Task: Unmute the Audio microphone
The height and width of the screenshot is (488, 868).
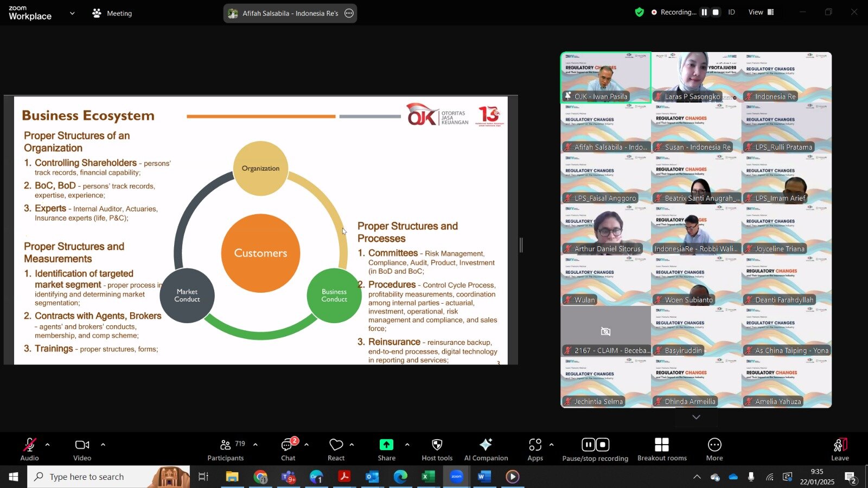Action: tap(29, 450)
